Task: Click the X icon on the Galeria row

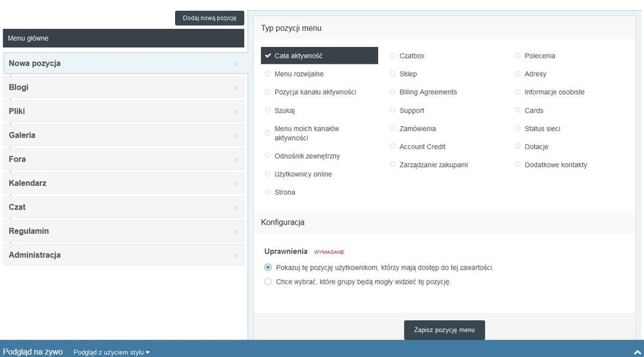Action: [236, 136]
